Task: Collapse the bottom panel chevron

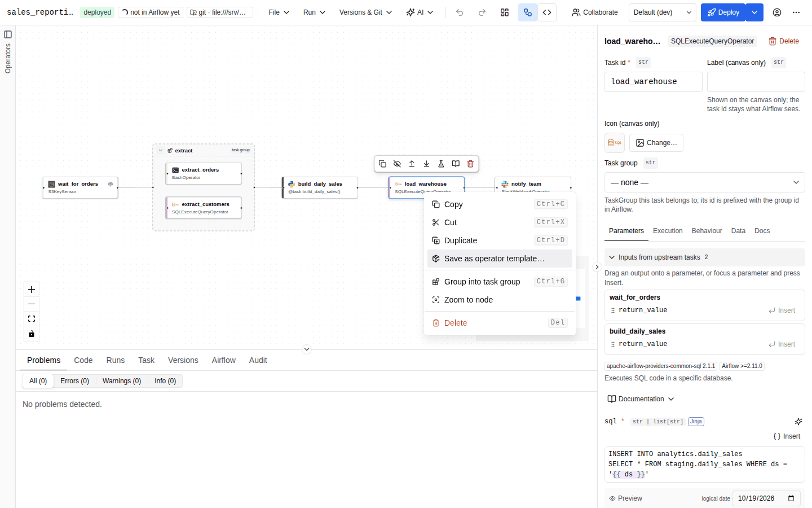Action: (x=307, y=349)
